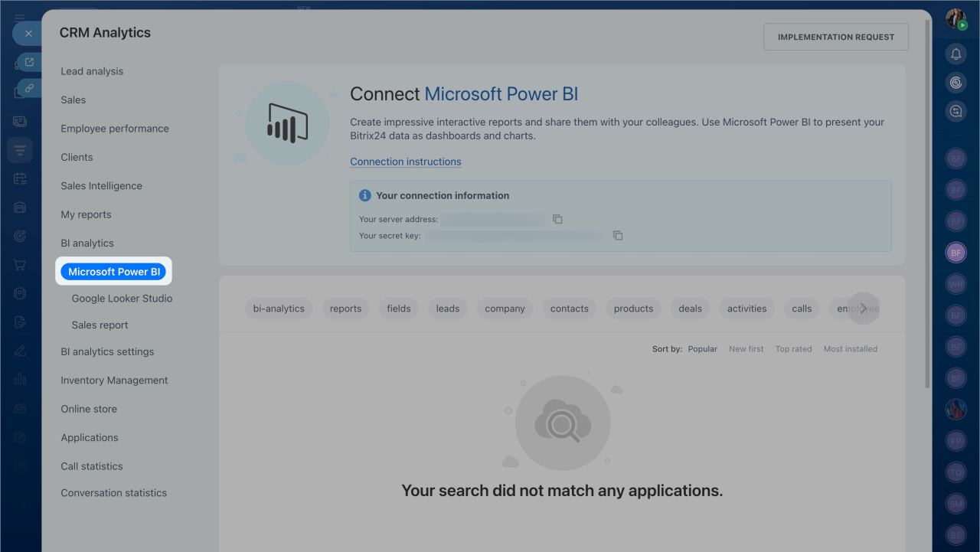The width and height of the screenshot is (980, 552).
Task: Click the copy link chain icon
Action: tap(29, 88)
